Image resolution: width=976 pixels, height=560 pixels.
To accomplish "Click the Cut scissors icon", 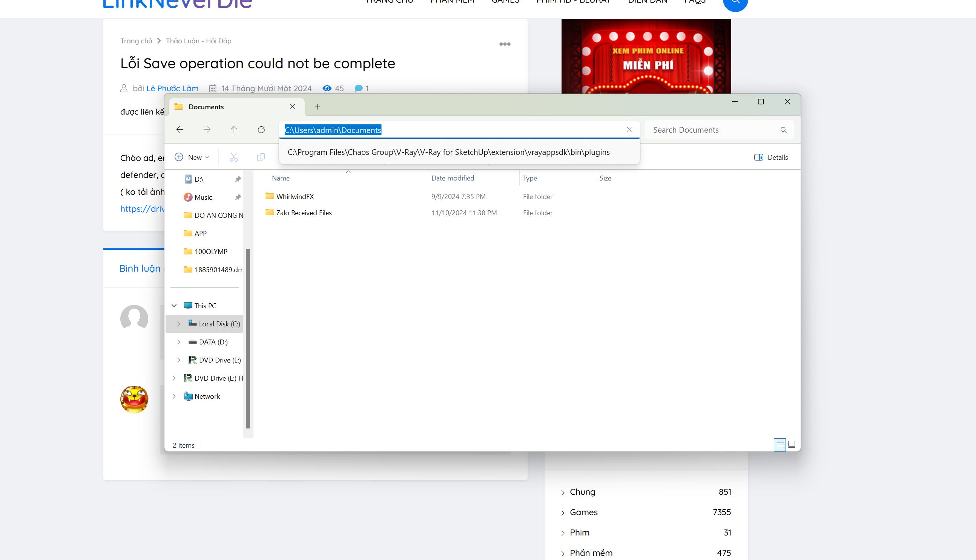I will click(x=233, y=157).
